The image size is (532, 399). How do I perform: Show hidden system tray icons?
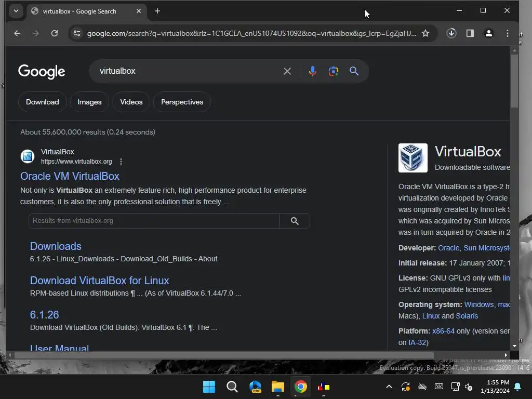tap(389, 387)
